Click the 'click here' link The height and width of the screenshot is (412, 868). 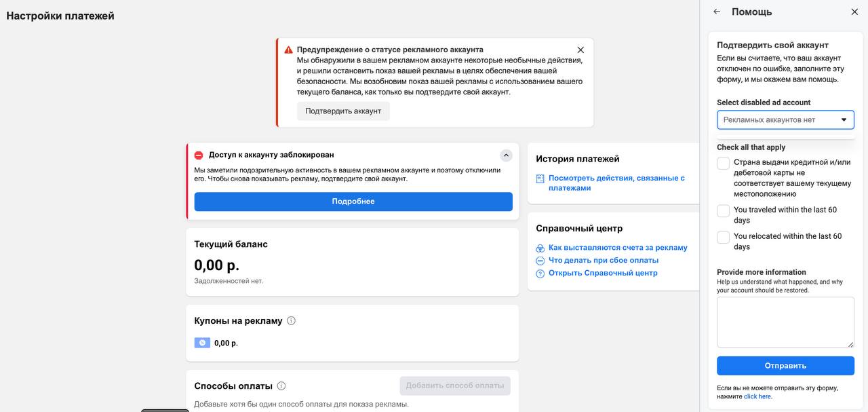pos(757,396)
